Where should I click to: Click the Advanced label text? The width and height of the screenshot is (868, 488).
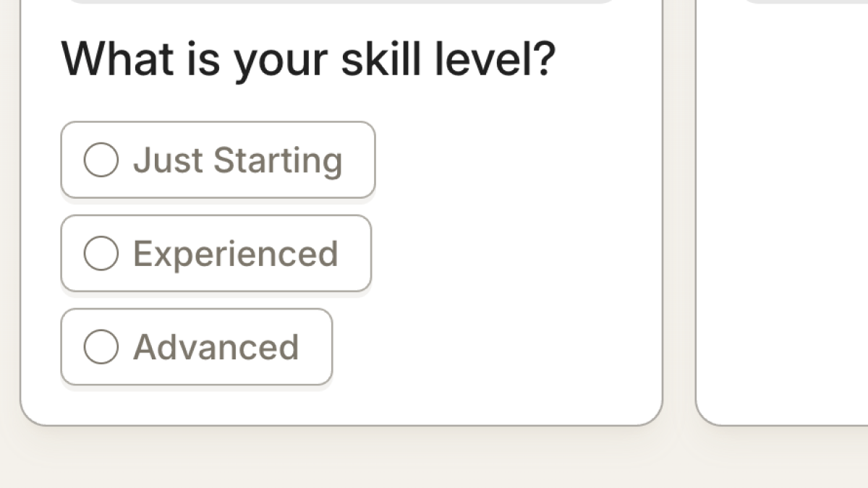pos(216,347)
